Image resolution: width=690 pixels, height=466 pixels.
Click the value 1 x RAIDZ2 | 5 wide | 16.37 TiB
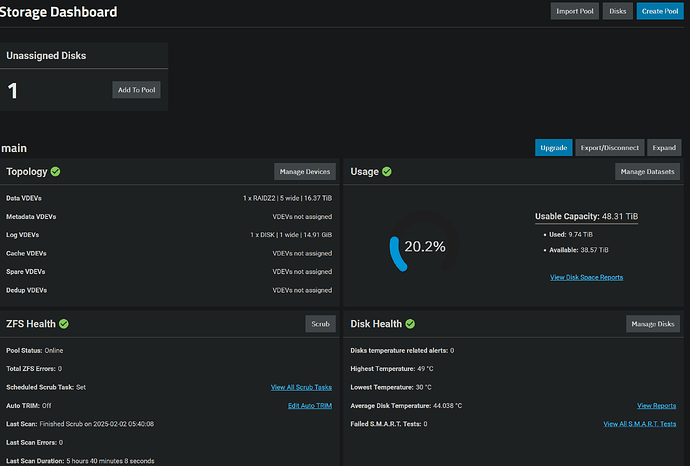click(288, 198)
